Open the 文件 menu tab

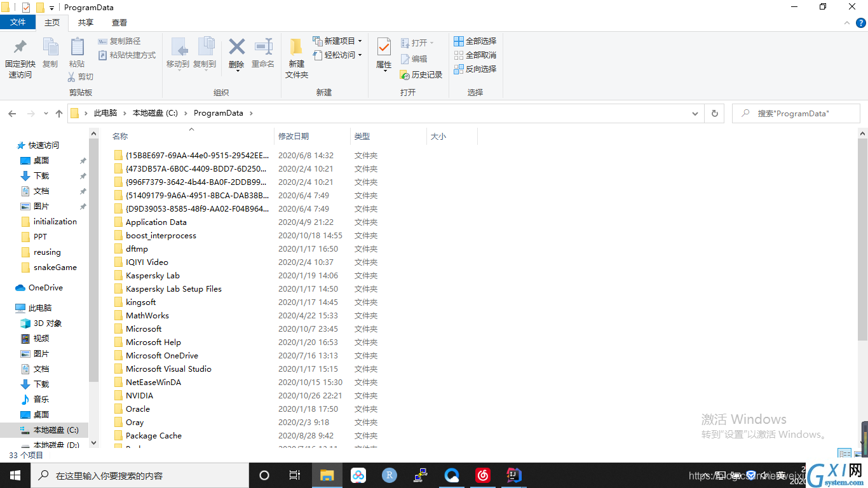point(18,22)
